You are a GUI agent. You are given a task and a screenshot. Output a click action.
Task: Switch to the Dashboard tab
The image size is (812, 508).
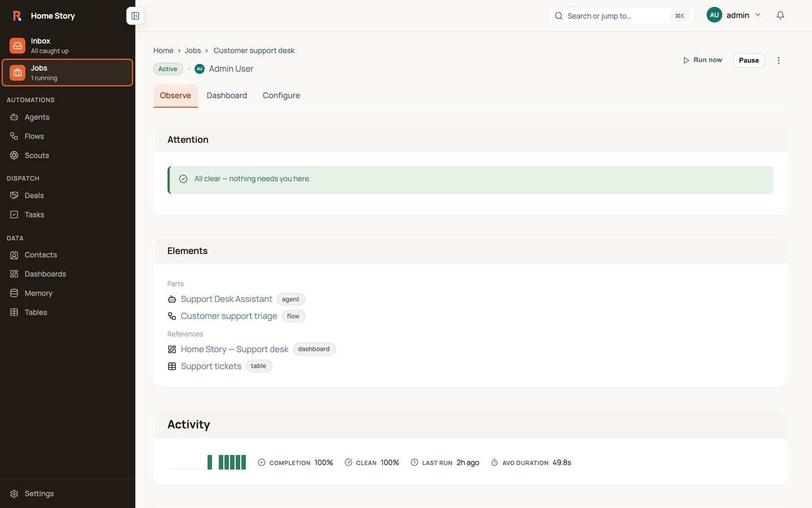click(227, 95)
